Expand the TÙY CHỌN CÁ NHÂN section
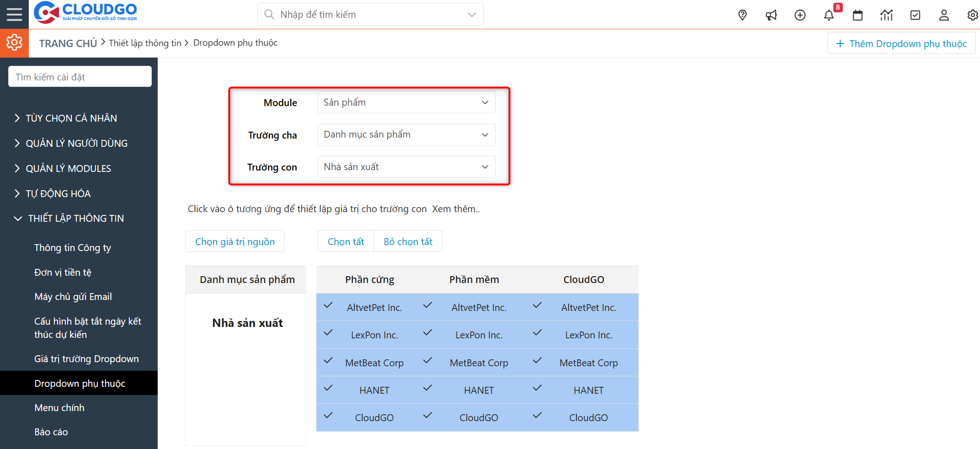Screen dimensions: 980x449 [71, 118]
